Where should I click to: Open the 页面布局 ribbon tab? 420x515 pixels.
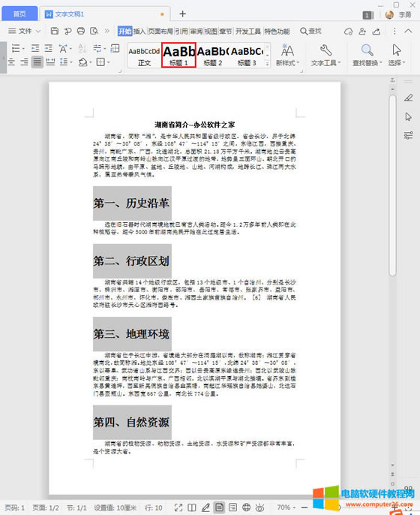[160, 32]
